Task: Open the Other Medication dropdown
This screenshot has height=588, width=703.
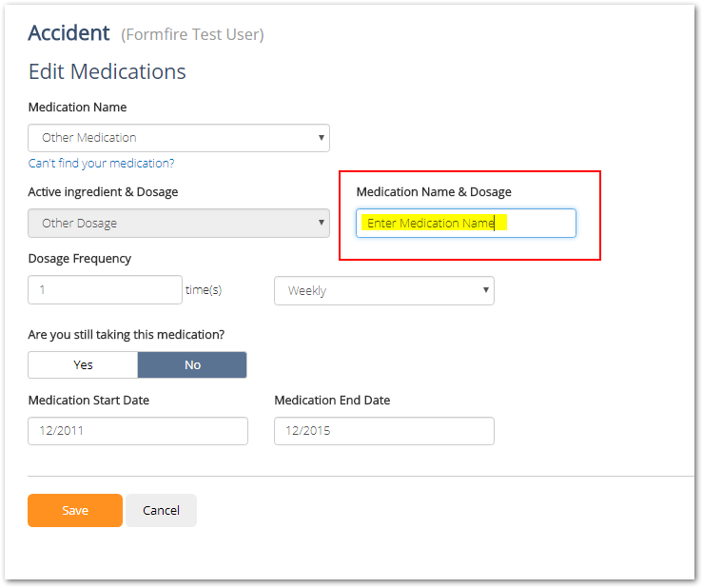Action: coord(179,138)
